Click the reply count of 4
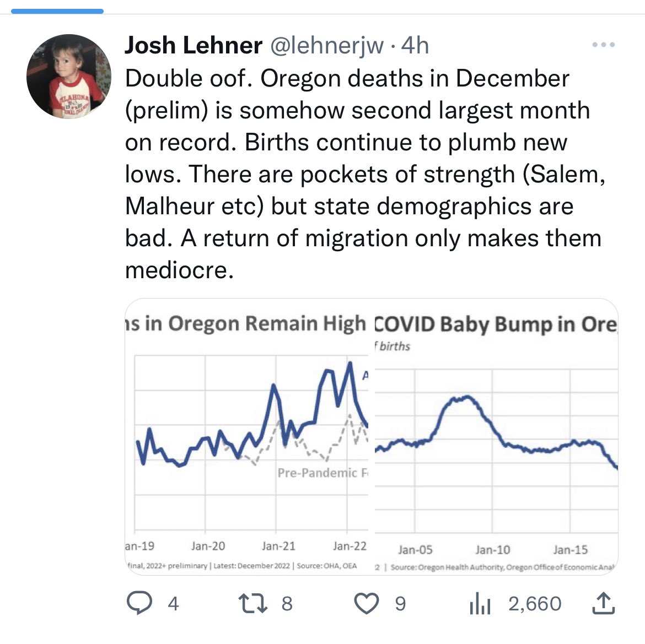 tap(173, 604)
